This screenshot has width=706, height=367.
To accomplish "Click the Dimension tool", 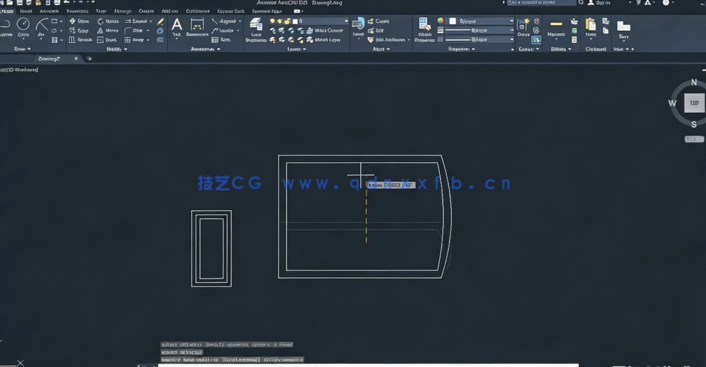I will (x=197, y=27).
